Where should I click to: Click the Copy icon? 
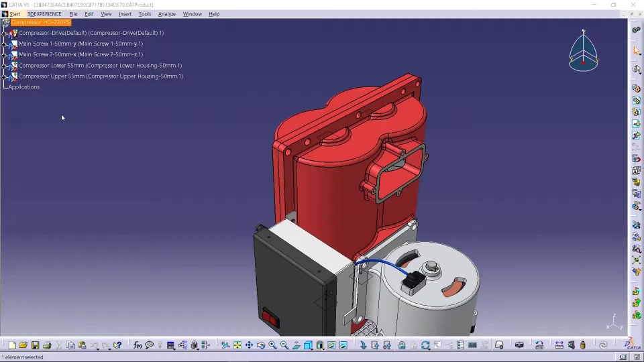click(70, 345)
